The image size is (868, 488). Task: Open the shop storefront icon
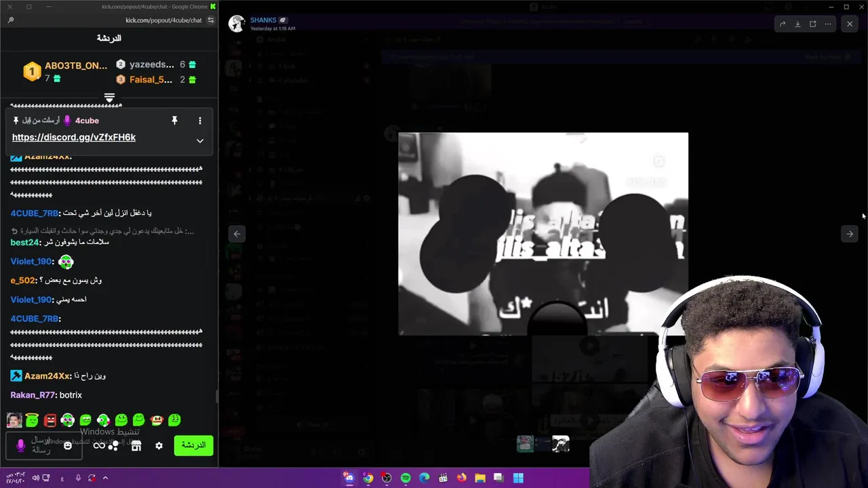coord(136,445)
